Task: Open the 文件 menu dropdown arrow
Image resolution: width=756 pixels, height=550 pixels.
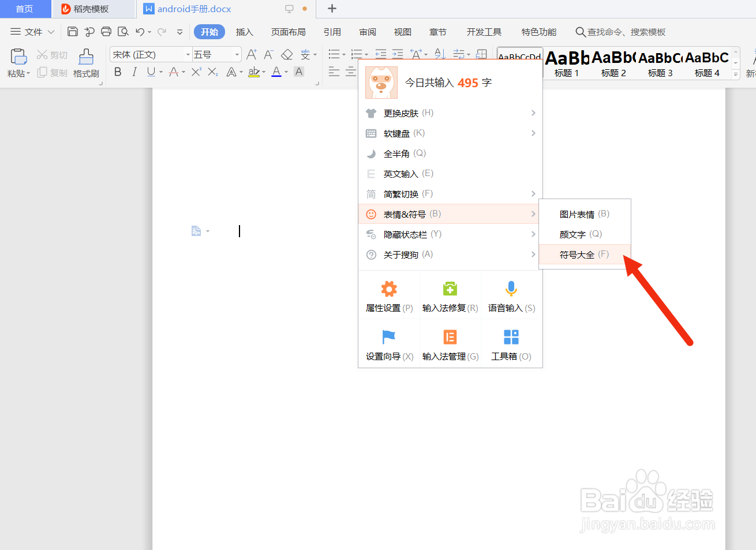Action: (51, 32)
